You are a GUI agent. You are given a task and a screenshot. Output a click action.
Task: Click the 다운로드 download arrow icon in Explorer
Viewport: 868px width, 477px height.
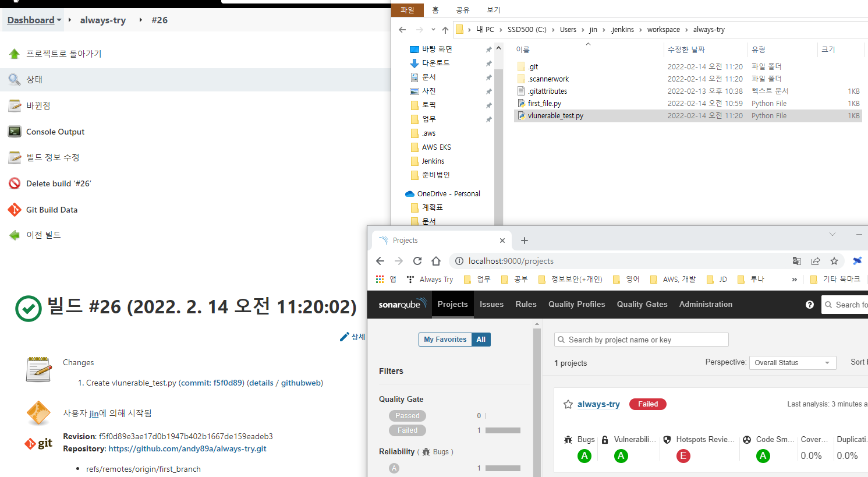[x=414, y=63]
